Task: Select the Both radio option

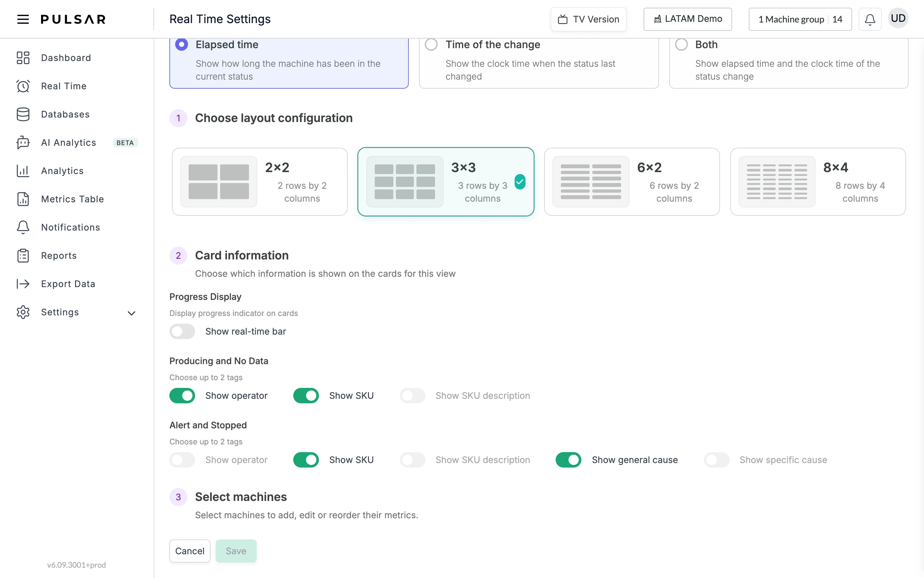Action: coord(681,45)
